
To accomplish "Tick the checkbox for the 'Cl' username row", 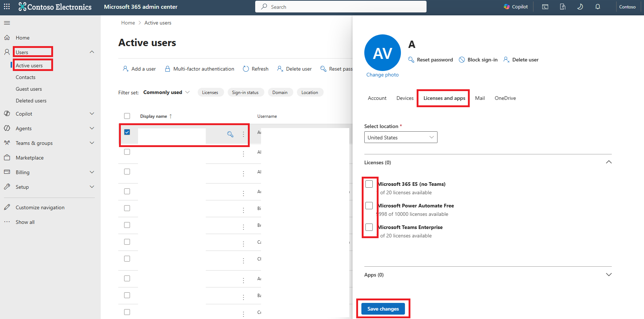I will point(127,259).
